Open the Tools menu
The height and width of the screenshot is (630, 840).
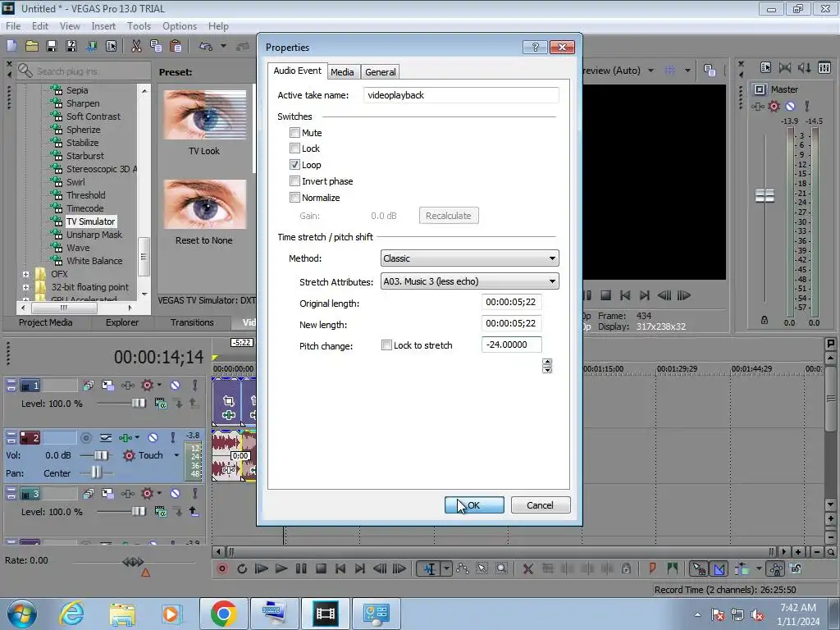coord(139,25)
